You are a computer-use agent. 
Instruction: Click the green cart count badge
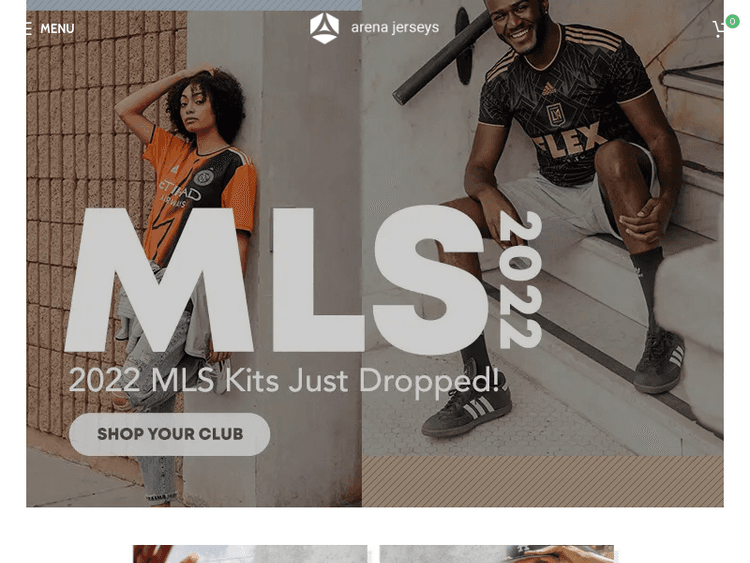[x=732, y=22]
